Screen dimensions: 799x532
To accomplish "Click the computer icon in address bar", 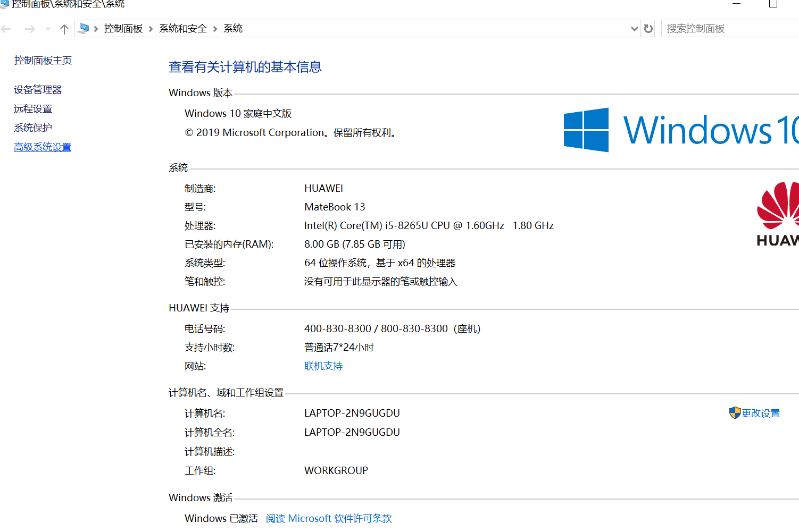I will (83, 28).
